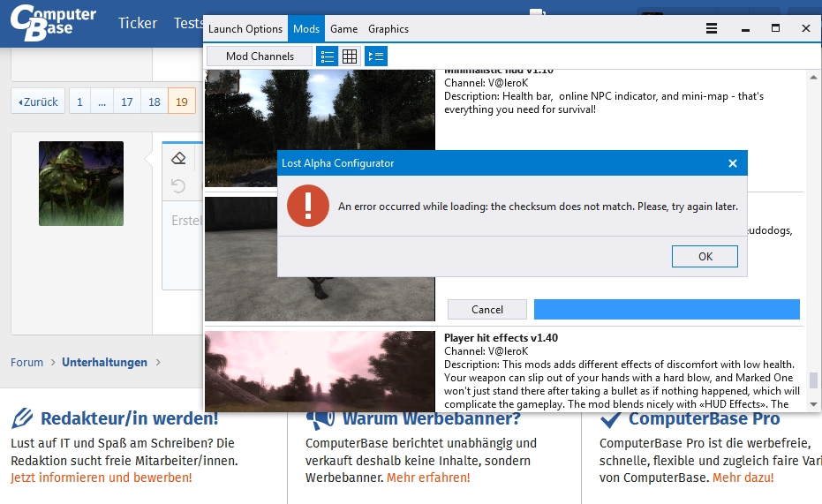The image size is (822, 504).
Task: Click the Redakteur/in werden heading
Action: (x=129, y=418)
